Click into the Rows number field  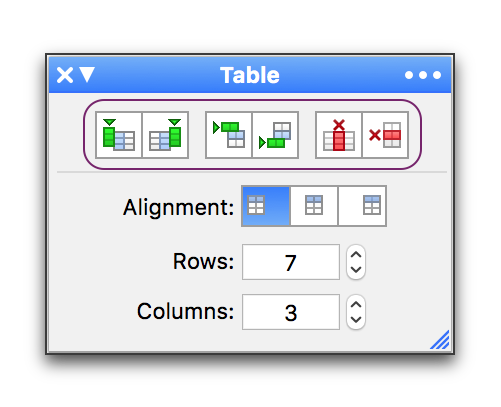coord(291,262)
